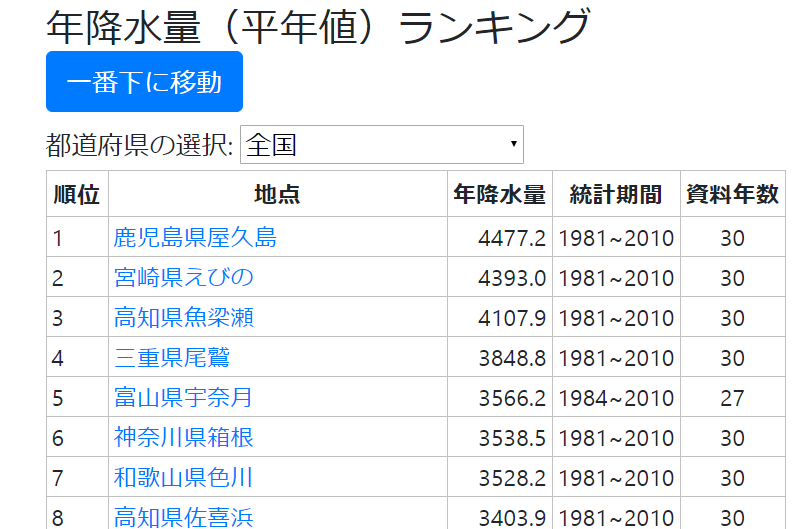Click the 都道府県の選択 label text
The height and width of the screenshot is (529, 795).
[139, 146]
